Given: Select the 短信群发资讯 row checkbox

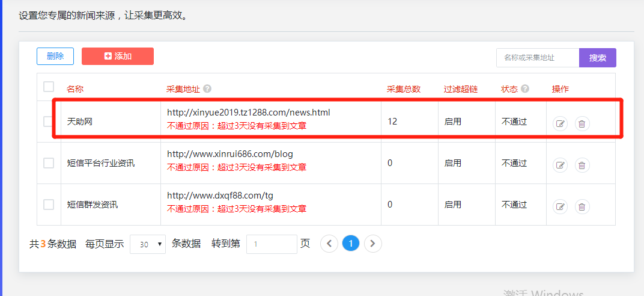Looking at the screenshot, I should coord(49,205).
